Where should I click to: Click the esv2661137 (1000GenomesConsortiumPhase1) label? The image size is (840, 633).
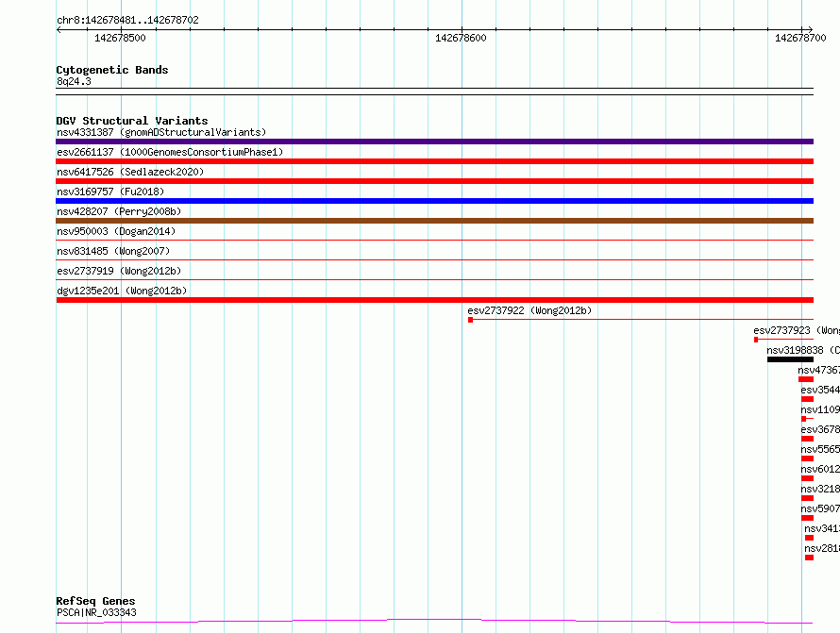point(170,152)
